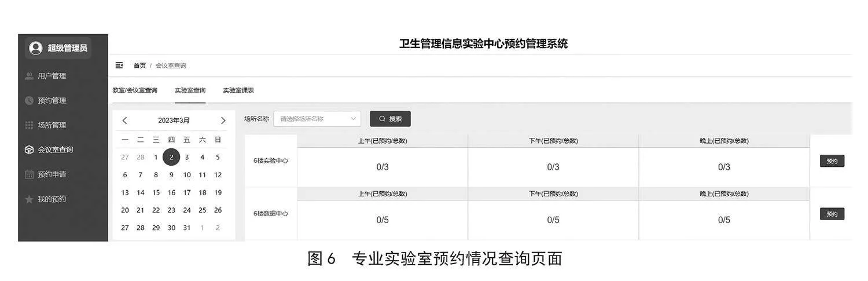868x281 pixels.
Task: Select March 31 in the calendar
Action: point(187,228)
